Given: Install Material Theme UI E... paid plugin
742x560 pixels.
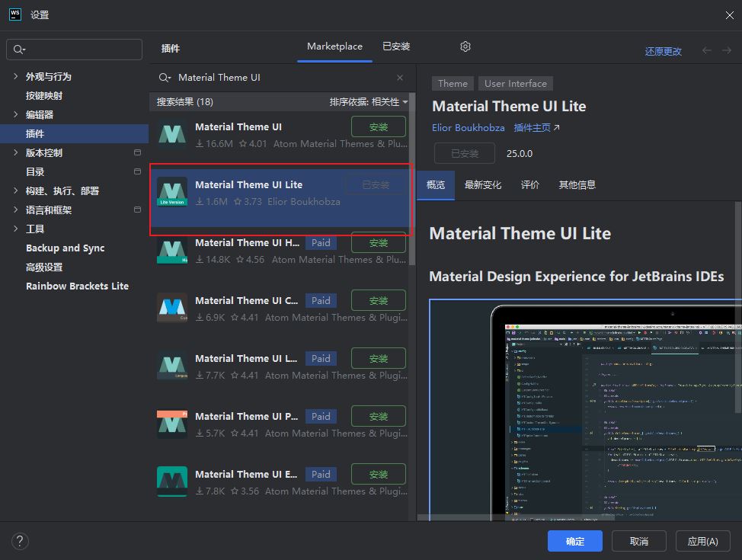Looking at the screenshot, I should click(379, 474).
